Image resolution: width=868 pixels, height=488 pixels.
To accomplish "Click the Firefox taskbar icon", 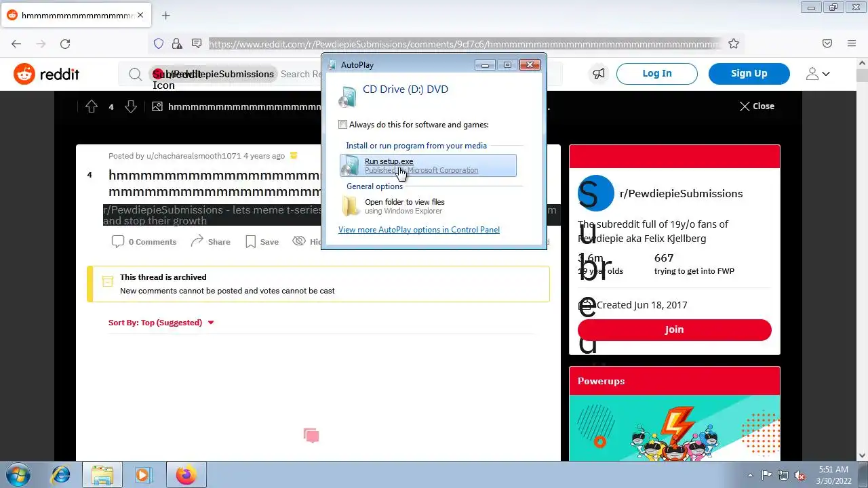I will tap(186, 475).
